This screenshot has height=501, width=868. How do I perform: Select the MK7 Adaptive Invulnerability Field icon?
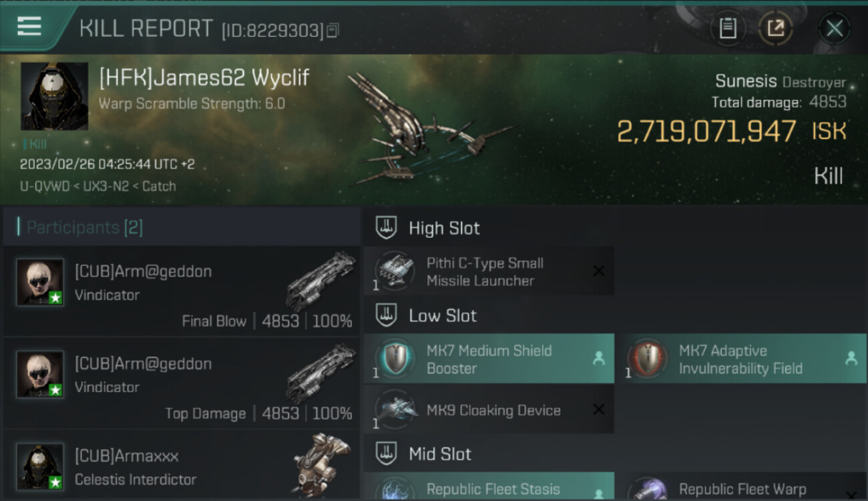(x=646, y=359)
